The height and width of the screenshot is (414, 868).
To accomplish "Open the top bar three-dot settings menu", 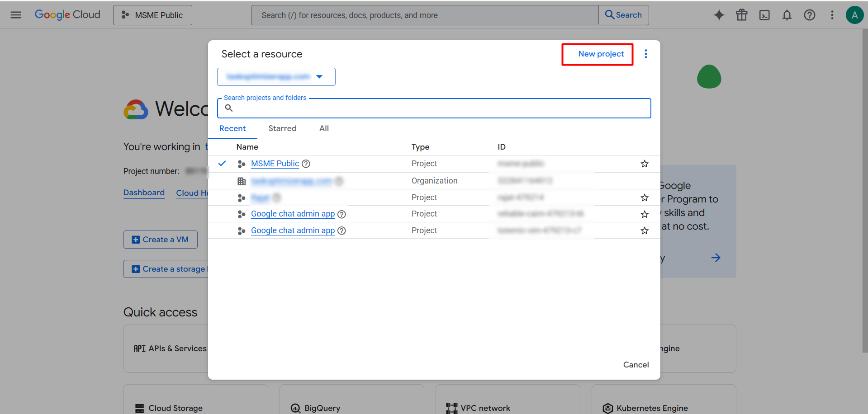I will pos(832,15).
